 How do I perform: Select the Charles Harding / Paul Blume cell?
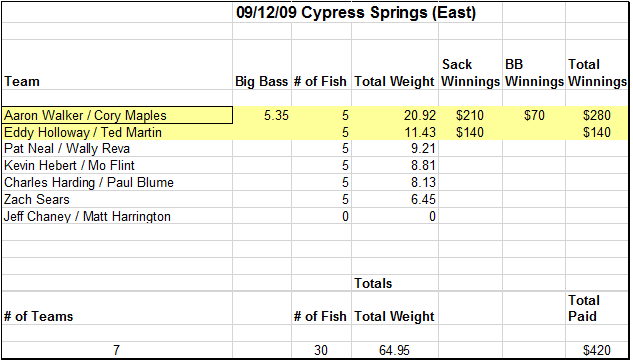click(117, 183)
